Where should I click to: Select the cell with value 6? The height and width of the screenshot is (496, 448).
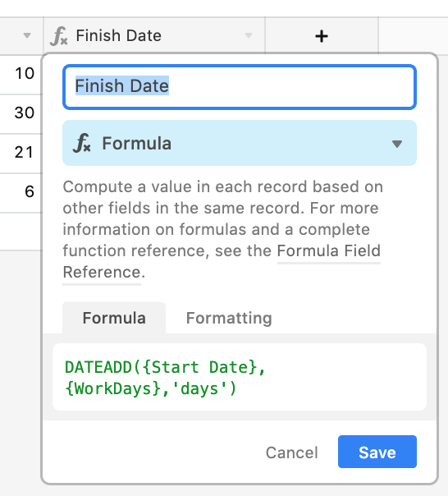[x=21, y=193]
